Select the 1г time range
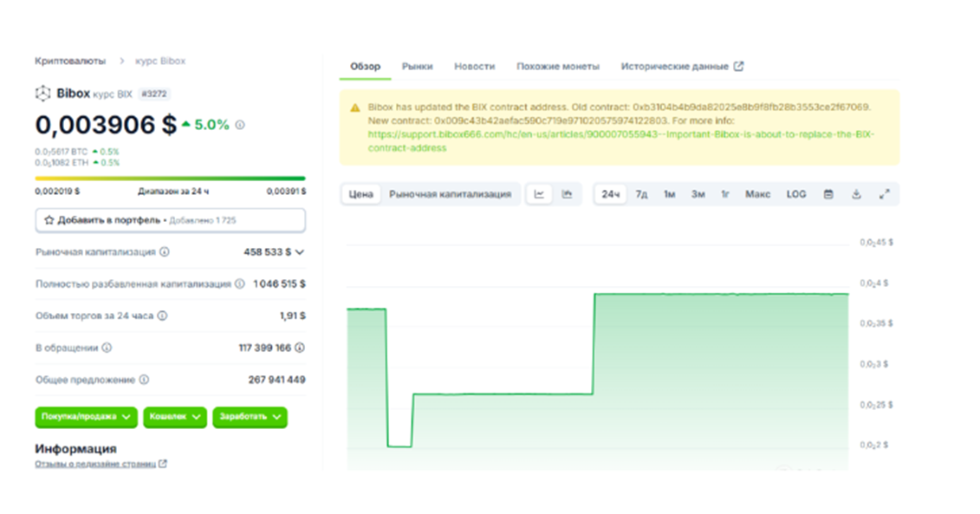Image resolution: width=980 pixels, height=514 pixels. pyautogui.click(x=725, y=194)
